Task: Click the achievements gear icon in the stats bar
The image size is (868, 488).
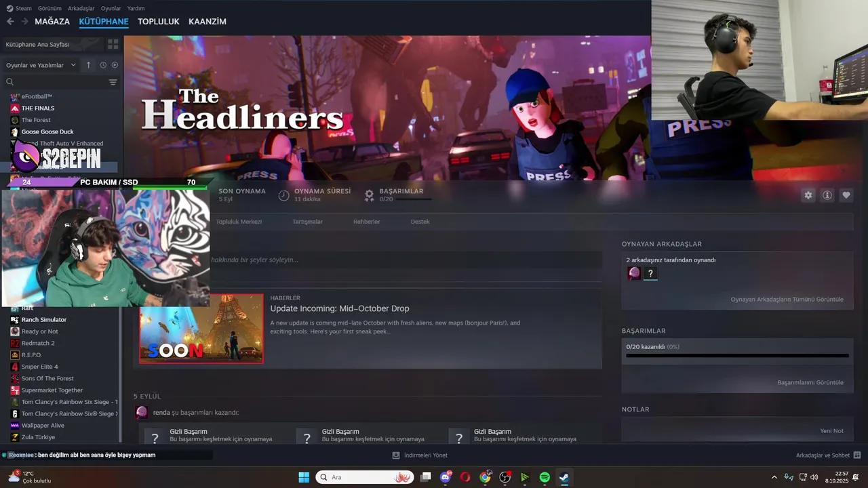Action: tap(369, 195)
